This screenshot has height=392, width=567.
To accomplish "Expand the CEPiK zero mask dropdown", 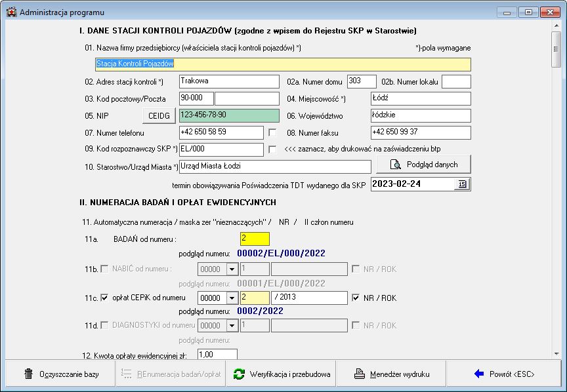I will click(x=231, y=298).
